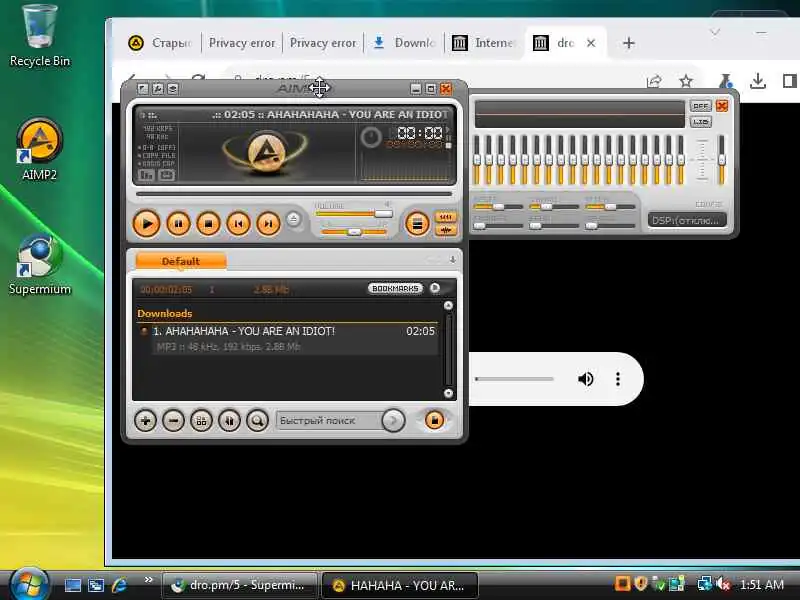Click the track seek progress bar
This screenshot has height=600, width=800.
[x=294, y=194]
